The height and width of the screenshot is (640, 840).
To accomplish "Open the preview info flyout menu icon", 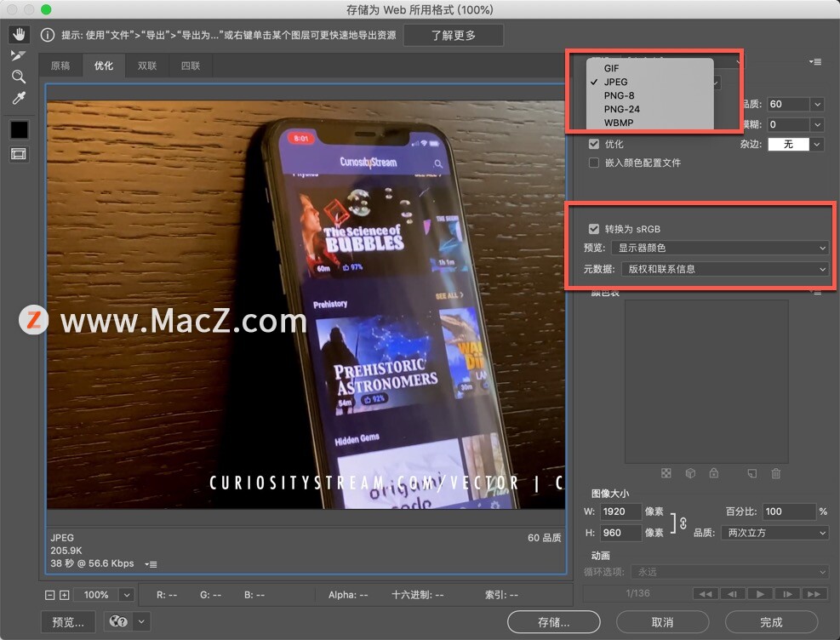I will point(151,564).
